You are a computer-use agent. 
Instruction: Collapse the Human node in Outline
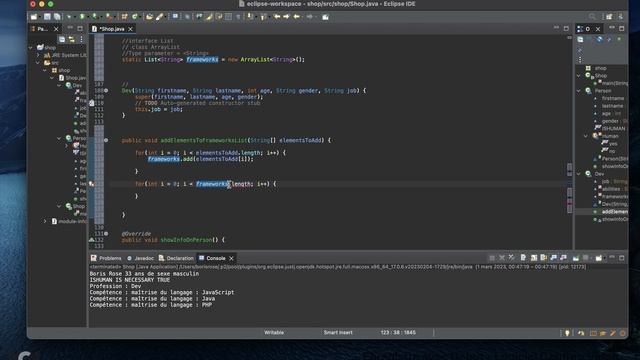pos(586,136)
